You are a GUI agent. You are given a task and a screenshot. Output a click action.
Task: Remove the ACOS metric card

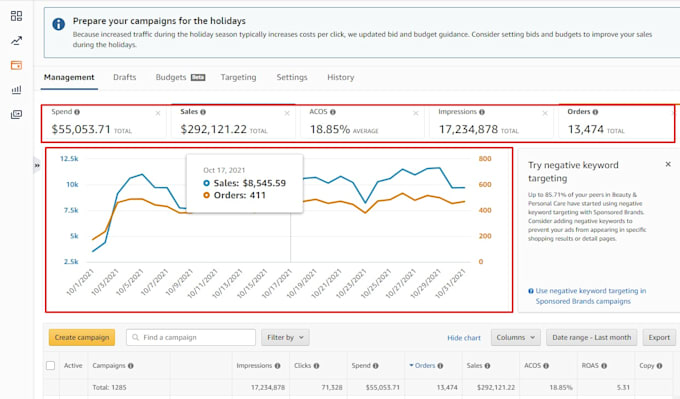(x=415, y=113)
